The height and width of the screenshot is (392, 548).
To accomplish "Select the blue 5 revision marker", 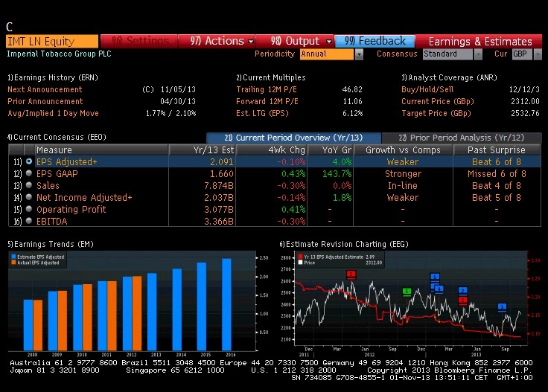I will click(x=434, y=277).
